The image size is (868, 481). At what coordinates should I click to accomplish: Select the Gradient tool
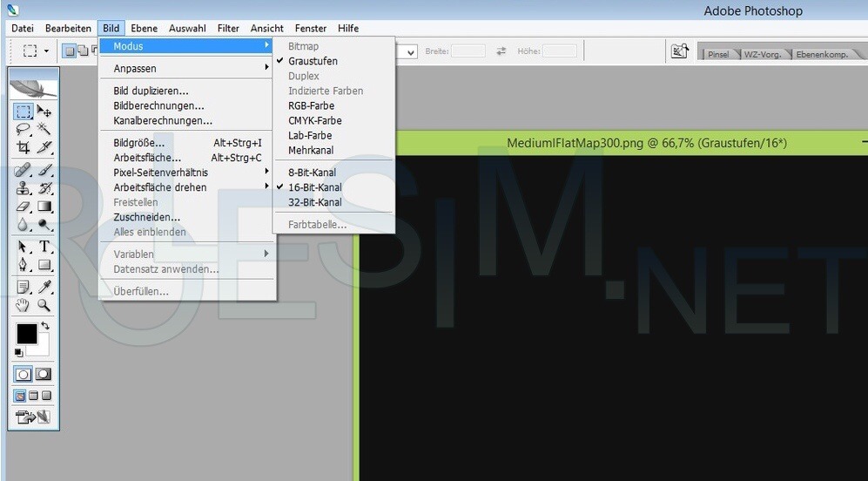click(44, 207)
